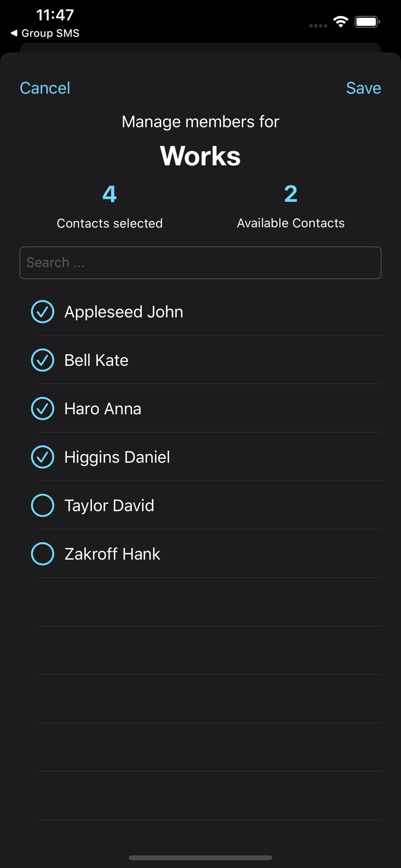Viewport: 401px width, 868px height.
Task: Tap the back arrow in status bar
Action: point(14,33)
